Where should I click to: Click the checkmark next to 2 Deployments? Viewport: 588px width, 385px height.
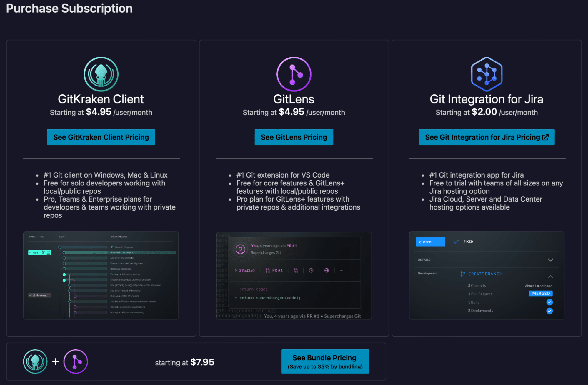pos(549,311)
